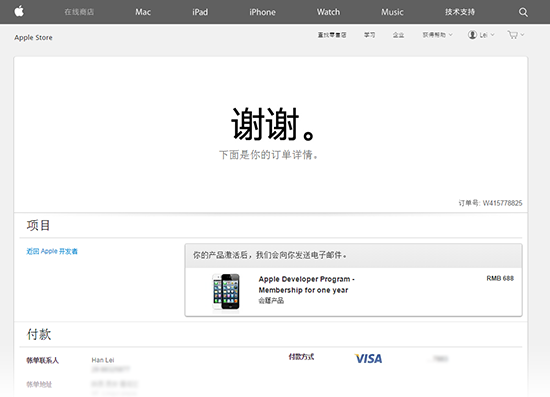Expand the 获得帮助 dropdown
This screenshot has width=550, height=397.
(437, 35)
